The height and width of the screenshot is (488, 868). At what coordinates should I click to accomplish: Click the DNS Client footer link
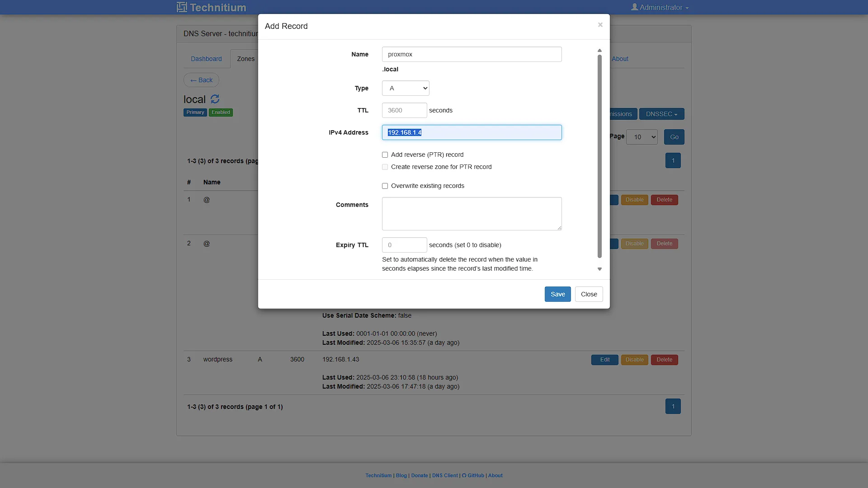(445, 475)
